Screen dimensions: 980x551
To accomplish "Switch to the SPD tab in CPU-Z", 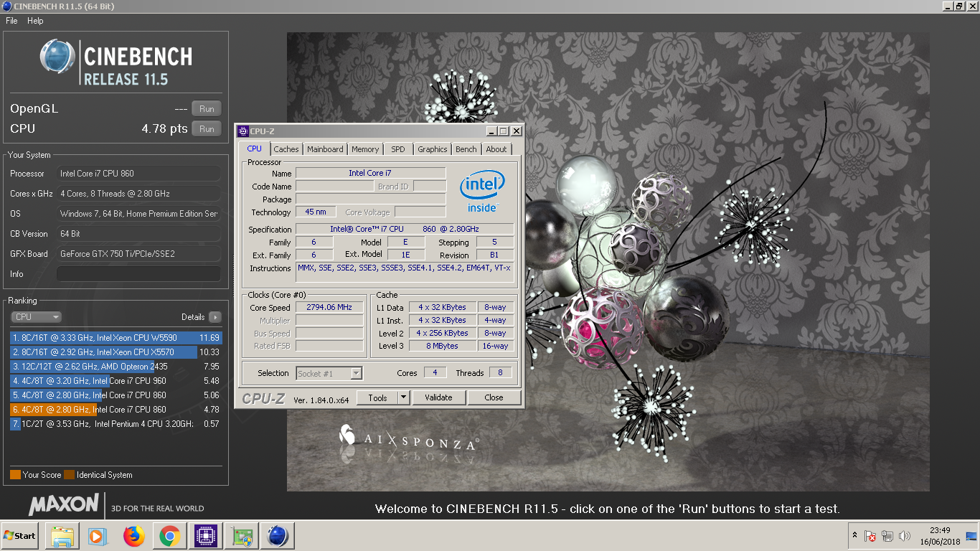I will (398, 149).
